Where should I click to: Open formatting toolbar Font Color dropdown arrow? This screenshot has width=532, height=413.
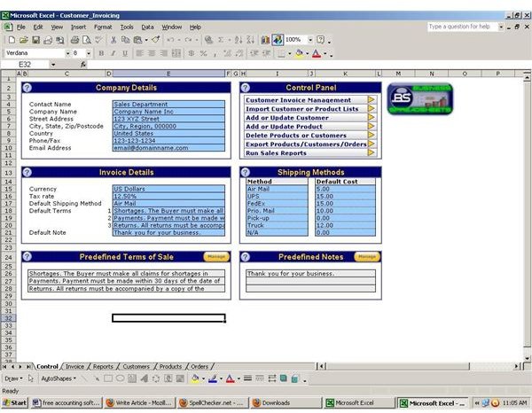[x=325, y=53]
